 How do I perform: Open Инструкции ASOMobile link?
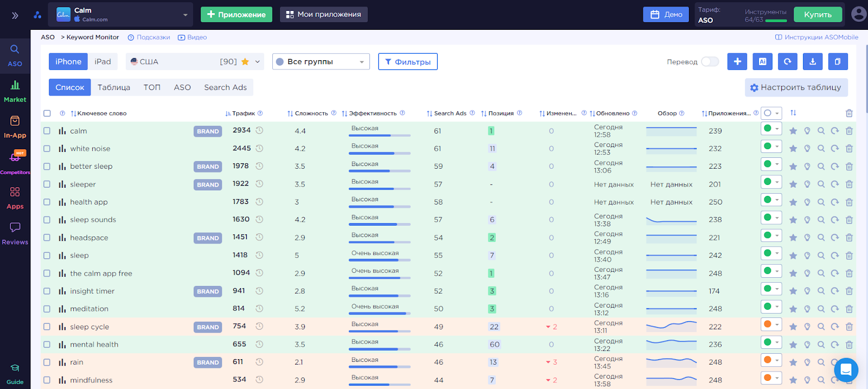pos(816,37)
